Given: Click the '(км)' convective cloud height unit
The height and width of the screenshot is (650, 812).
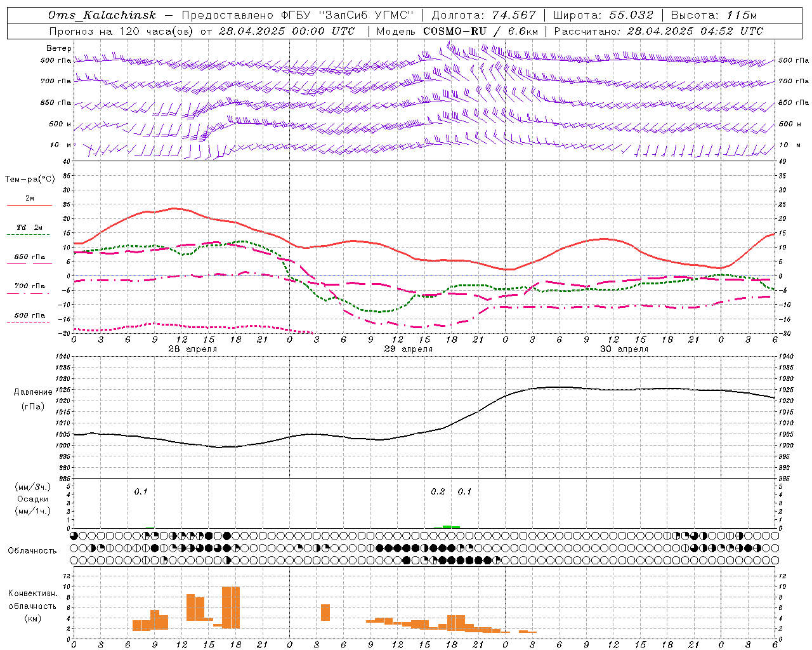Looking at the screenshot, I should (33, 618).
